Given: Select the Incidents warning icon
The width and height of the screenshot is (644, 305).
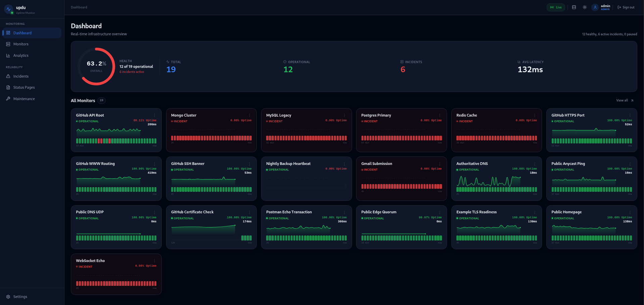Looking at the screenshot, I should tap(8, 76).
